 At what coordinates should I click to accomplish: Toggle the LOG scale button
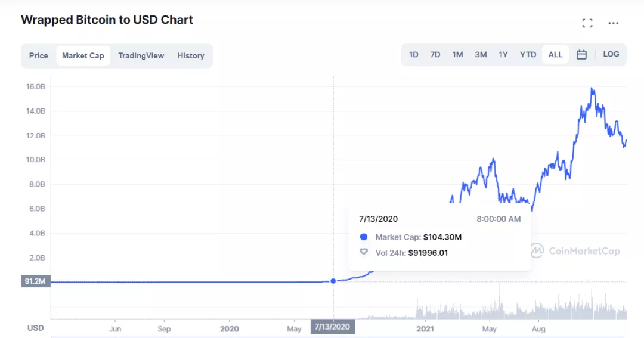click(611, 54)
